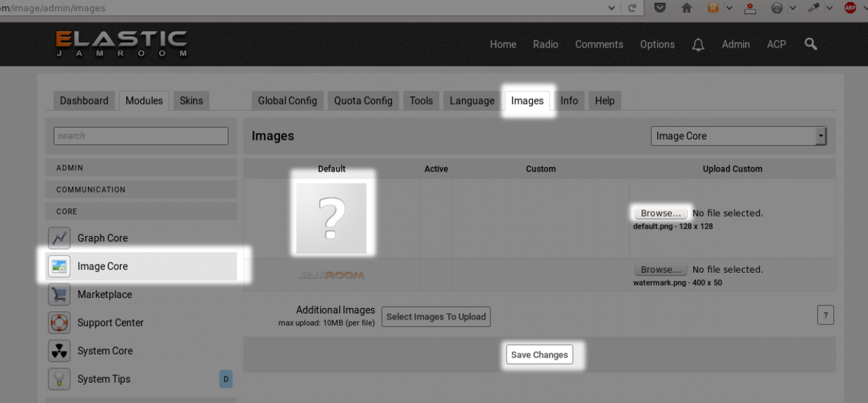Select the Images tab
Viewport: 868px width, 403px height.
coord(528,100)
